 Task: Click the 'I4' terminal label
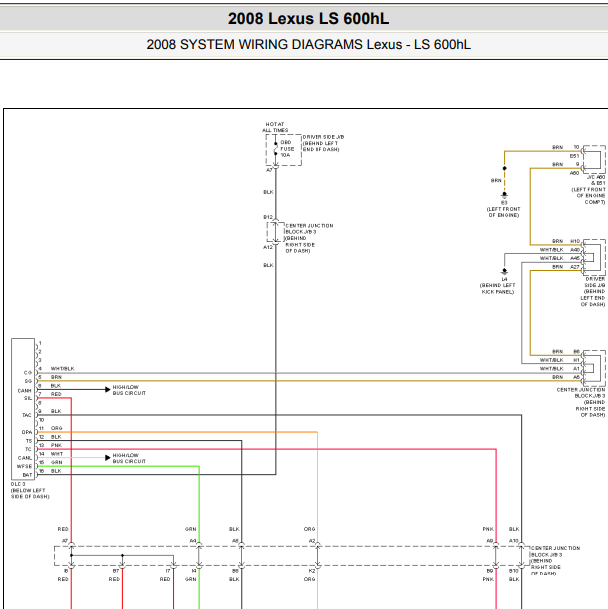point(193,571)
